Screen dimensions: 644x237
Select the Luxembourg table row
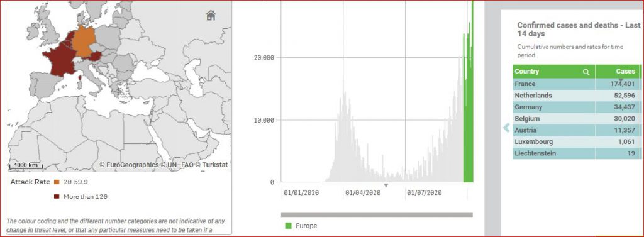[576, 141]
